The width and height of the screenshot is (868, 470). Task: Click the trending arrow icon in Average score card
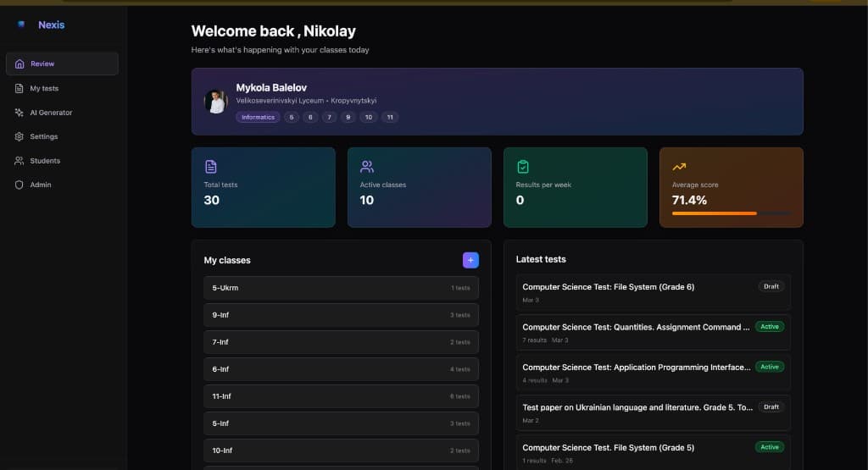(x=679, y=167)
